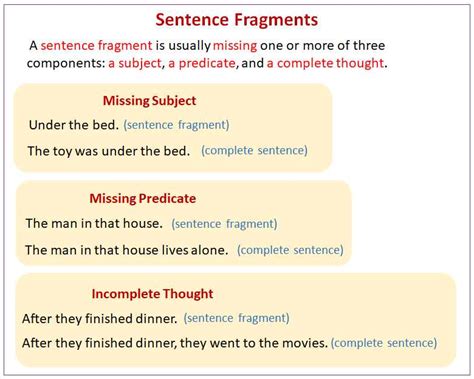The height and width of the screenshot is (379, 474).
Task: Select the Incomplete Thought heading
Action: coord(152,294)
